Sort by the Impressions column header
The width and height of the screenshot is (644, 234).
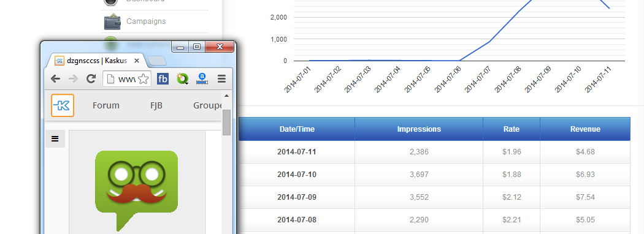coord(419,129)
